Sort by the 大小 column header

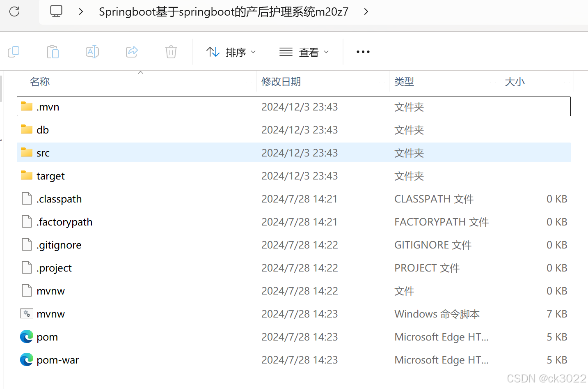pyautogui.click(x=515, y=82)
